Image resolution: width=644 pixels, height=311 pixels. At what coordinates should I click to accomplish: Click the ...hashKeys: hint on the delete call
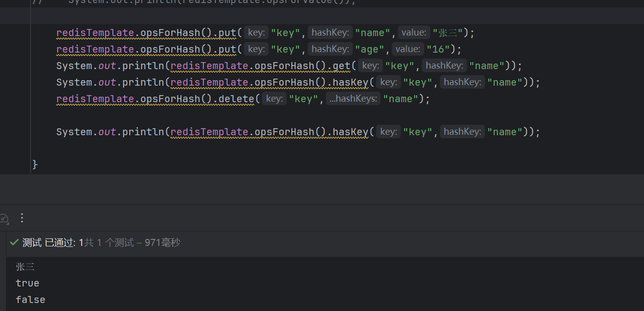tap(353, 98)
